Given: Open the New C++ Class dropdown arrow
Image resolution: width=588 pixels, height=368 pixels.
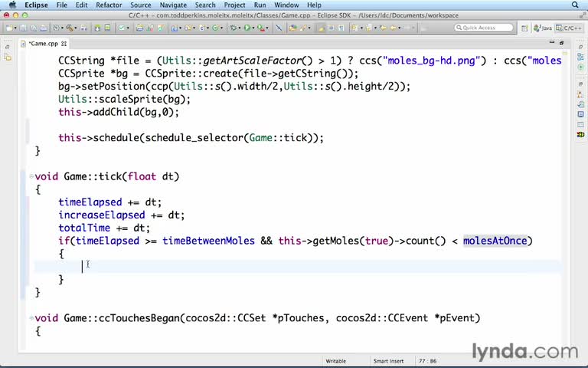Looking at the screenshot, I should coord(221,28).
